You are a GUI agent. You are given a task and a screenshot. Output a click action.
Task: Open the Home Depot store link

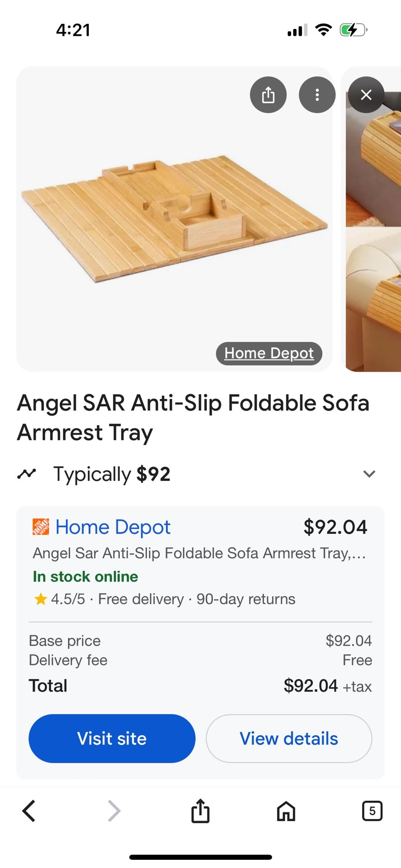pos(113,527)
